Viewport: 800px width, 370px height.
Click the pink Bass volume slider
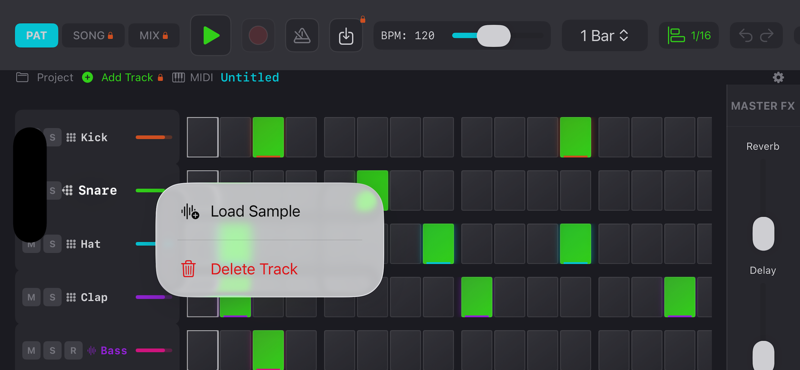(x=154, y=351)
